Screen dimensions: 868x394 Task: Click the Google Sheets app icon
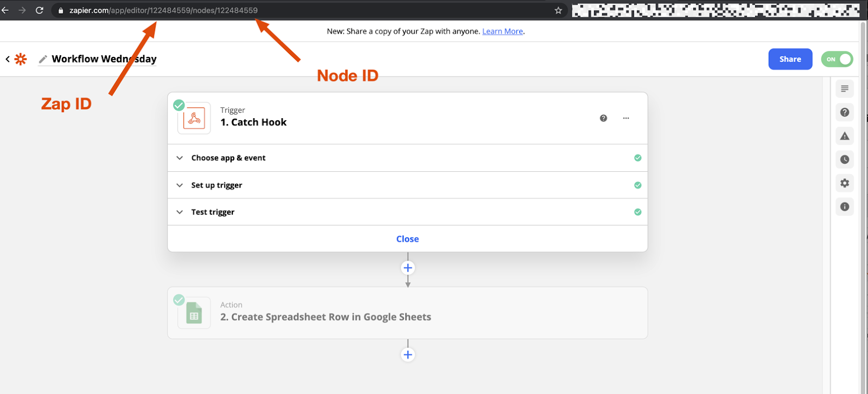click(x=194, y=313)
